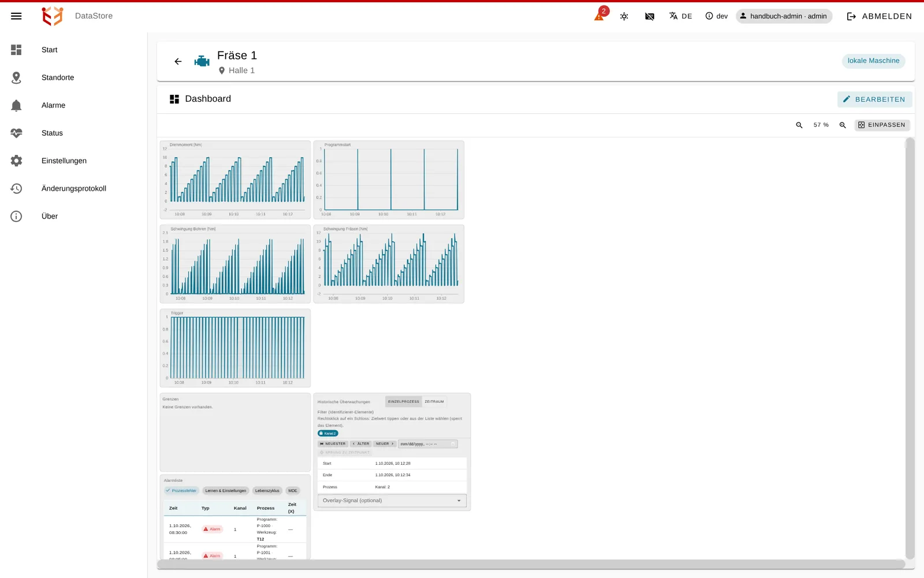924x578 pixels.
Task: Click the Alarme bell icon
Action: pos(16,105)
